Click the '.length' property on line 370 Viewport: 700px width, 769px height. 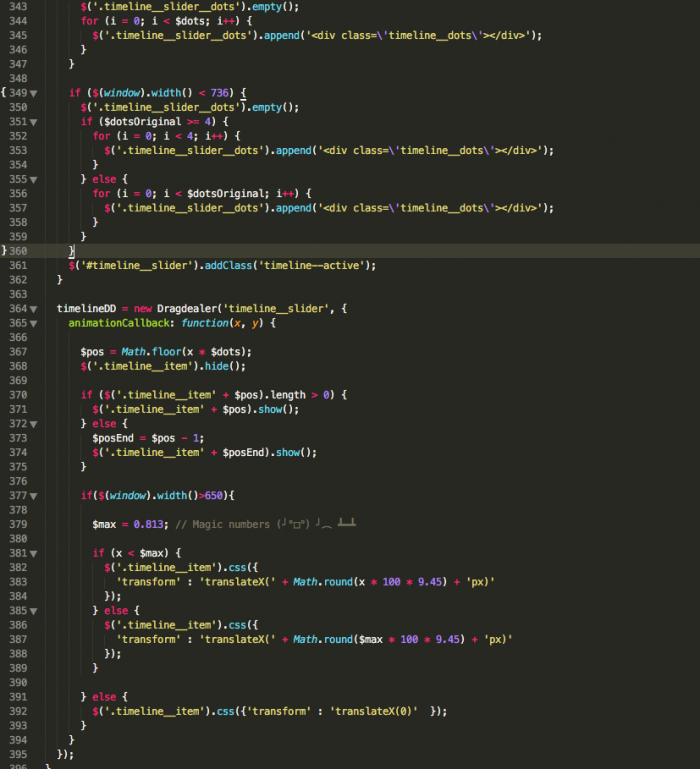[x=286, y=395]
